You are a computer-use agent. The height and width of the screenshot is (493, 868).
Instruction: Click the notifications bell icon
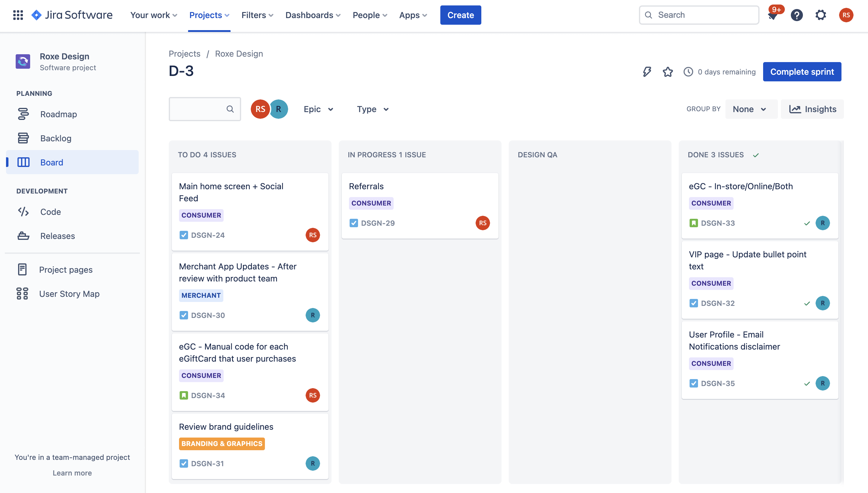click(x=772, y=16)
